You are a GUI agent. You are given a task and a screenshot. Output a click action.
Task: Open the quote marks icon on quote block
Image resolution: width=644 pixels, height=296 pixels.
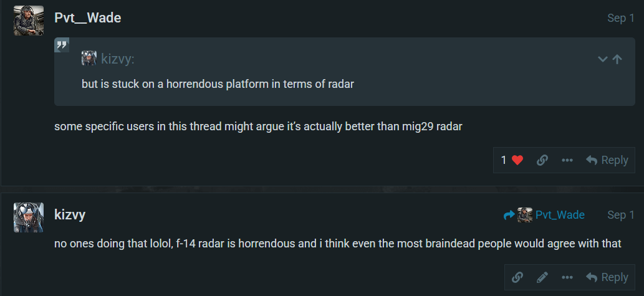[62, 45]
